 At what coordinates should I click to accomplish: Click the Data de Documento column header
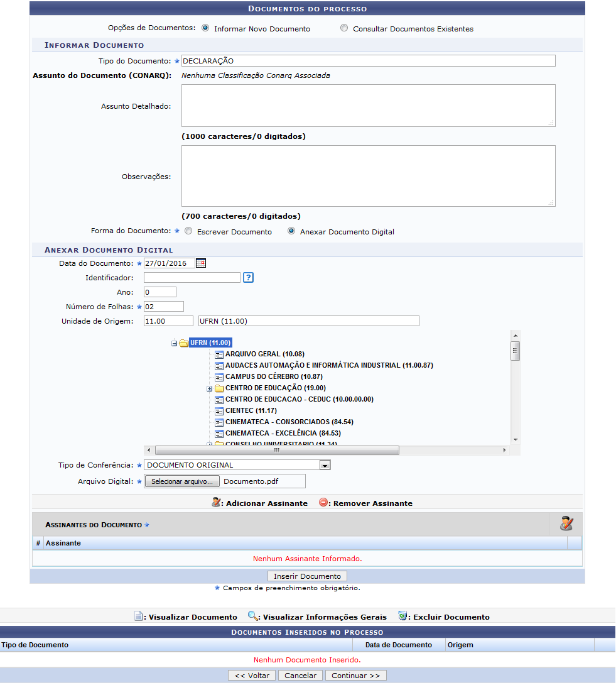[x=399, y=645]
